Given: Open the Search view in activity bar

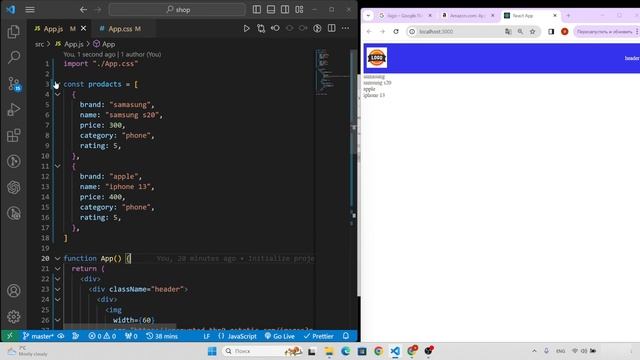Looking at the screenshot, I should pyautogui.click(x=13, y=57).
